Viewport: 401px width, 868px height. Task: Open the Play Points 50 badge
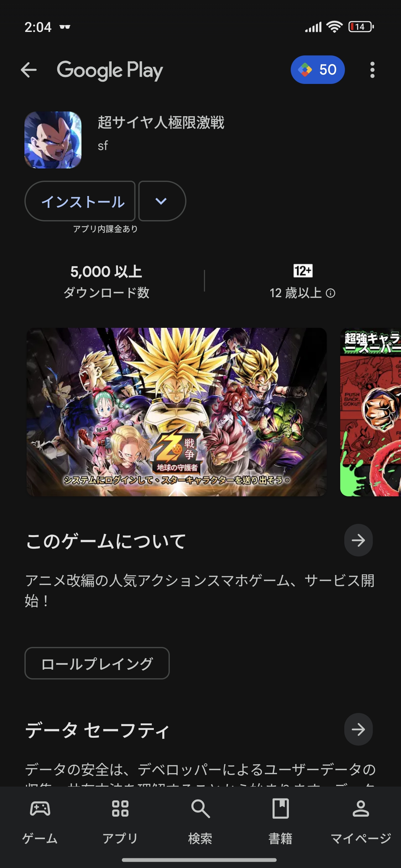coord(317,70)
